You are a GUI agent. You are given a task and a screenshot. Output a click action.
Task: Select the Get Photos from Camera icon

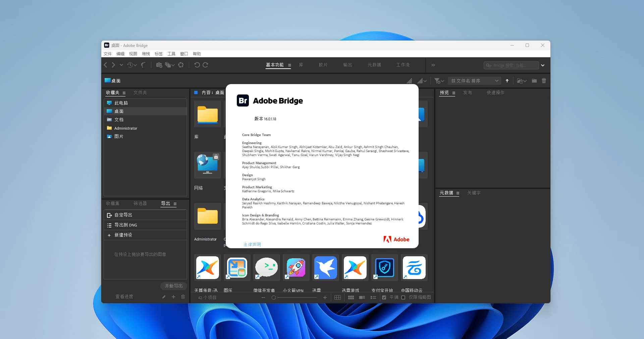[x=159, y=65]
